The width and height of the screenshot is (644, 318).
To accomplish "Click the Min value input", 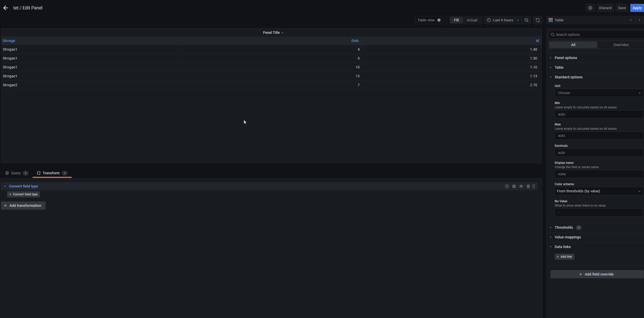I will coord(599,114).
